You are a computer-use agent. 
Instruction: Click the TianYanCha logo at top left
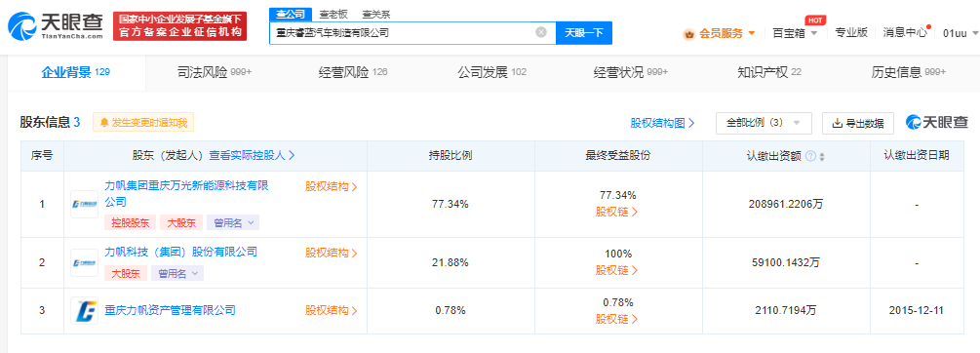56,25
